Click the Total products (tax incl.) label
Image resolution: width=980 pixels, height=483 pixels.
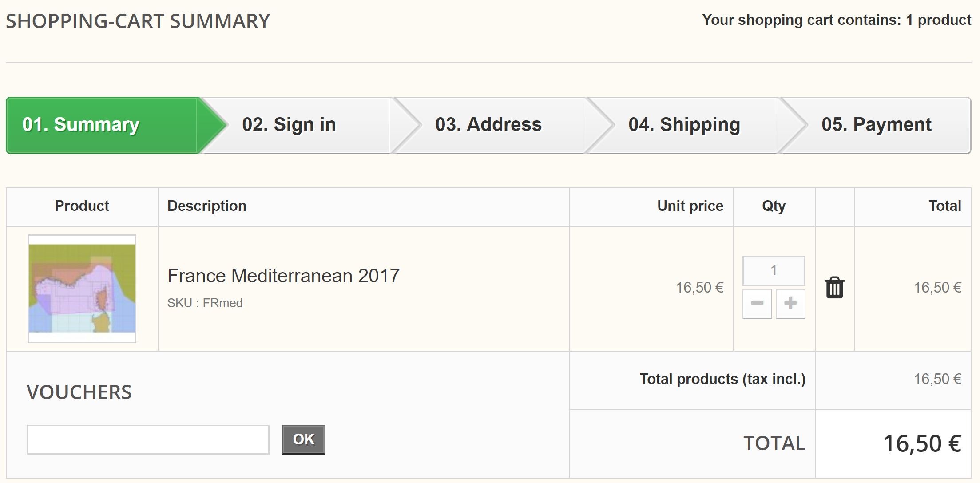(722, 379)
